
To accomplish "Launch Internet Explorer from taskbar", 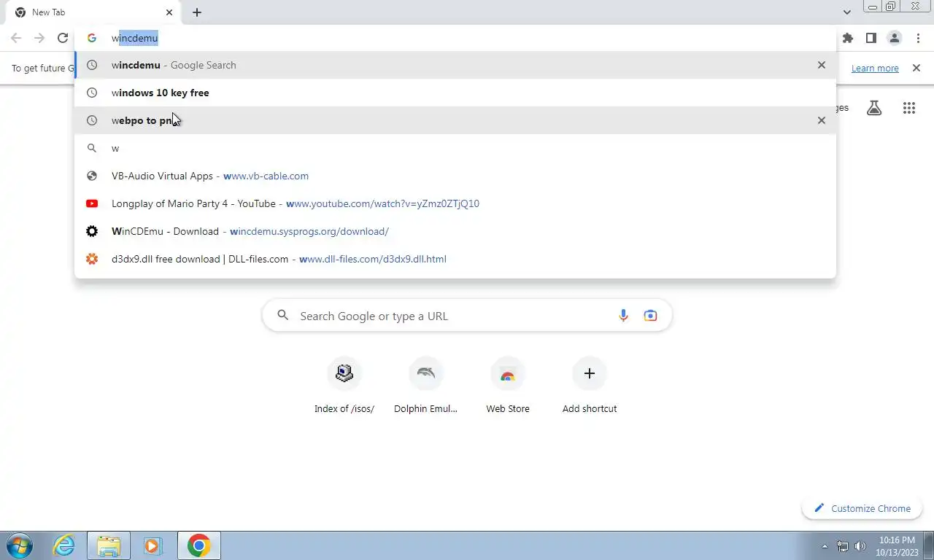I will tap(64, 545).
